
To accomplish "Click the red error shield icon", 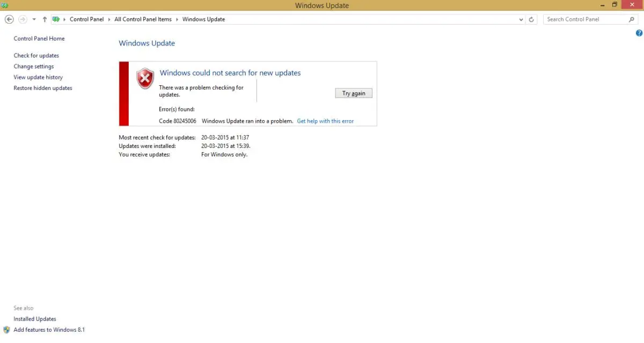I will coord(145,78).
